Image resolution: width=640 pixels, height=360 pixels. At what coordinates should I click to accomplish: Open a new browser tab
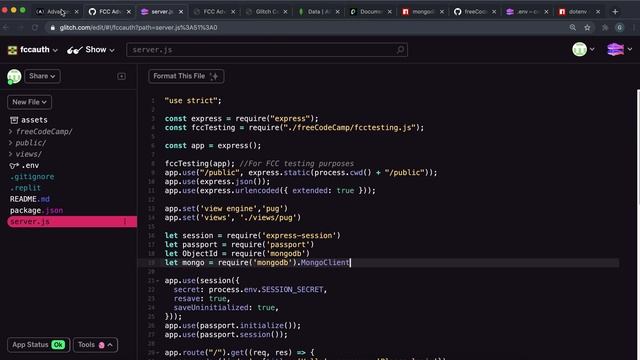pos(615,12)
